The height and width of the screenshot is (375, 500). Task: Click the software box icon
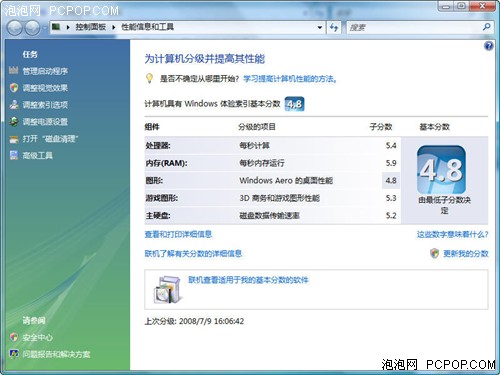pyautogui.click(x=168, y=290)
